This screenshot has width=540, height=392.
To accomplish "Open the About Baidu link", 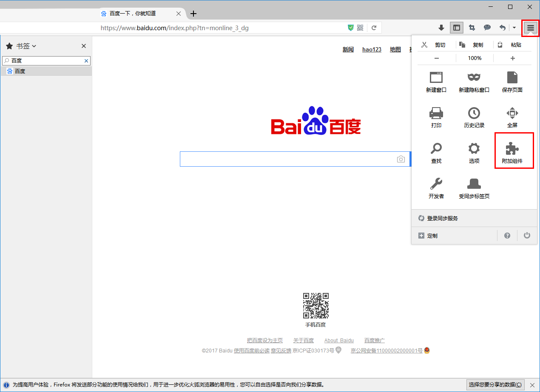I will click(339, 341).
